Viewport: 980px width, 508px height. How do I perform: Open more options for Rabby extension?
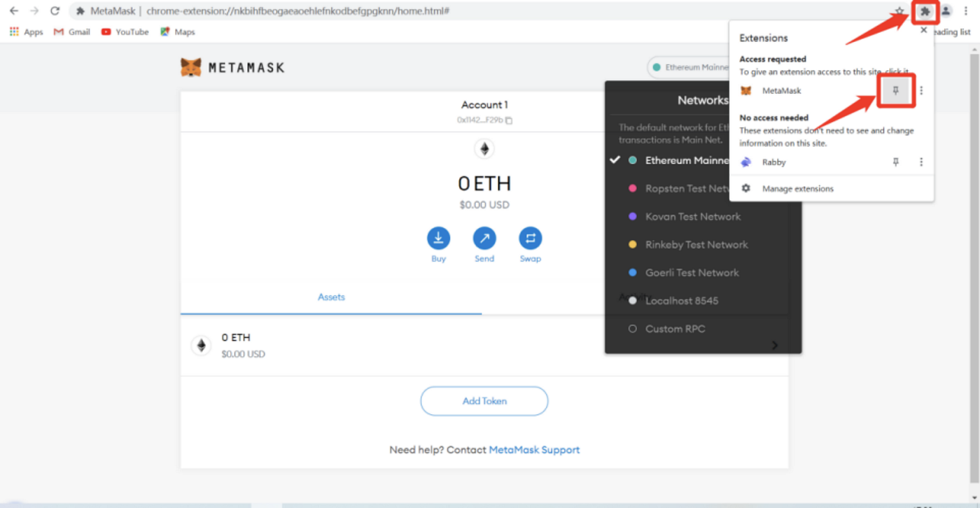point(921,162)
